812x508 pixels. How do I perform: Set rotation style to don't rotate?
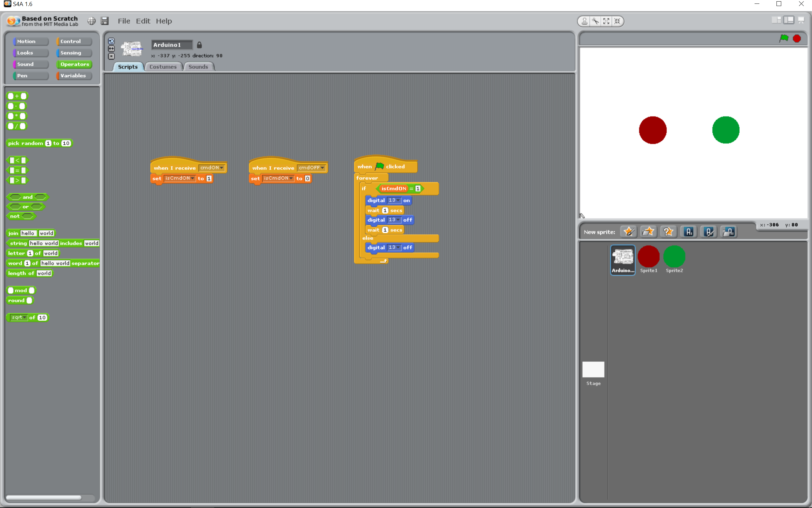pos(111,57)
